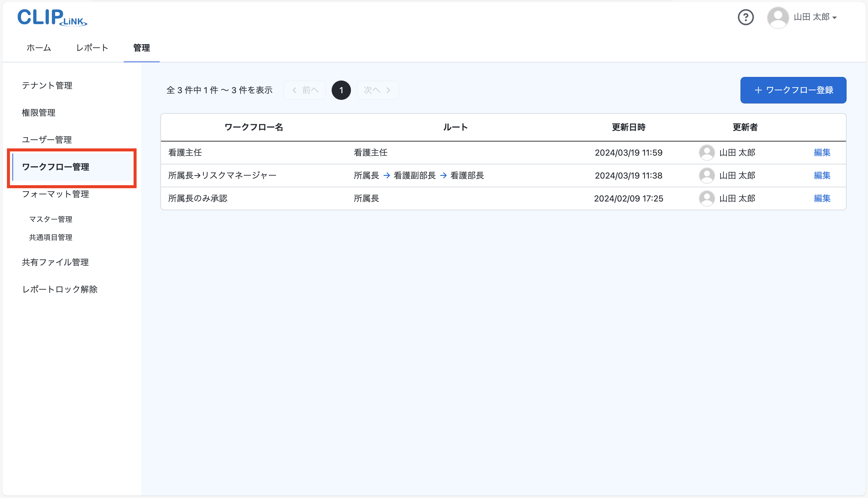
Task: Select page 1 in the pagination control
Action: pyautogui.click(x=341, y=90)
